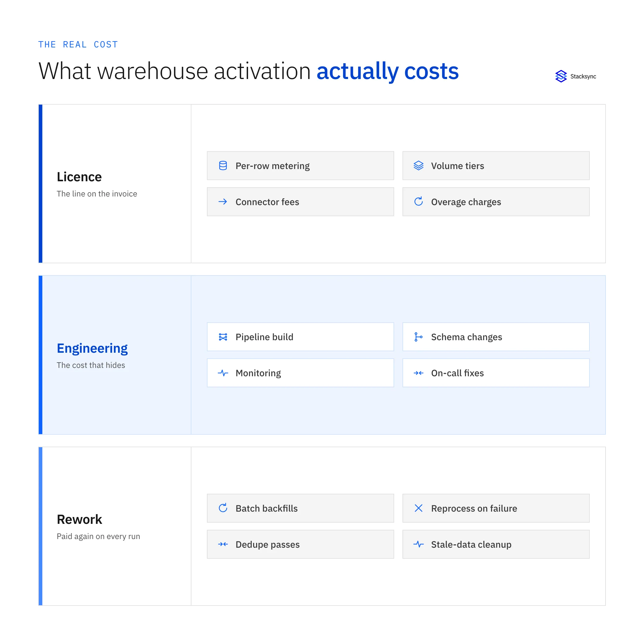This screenshot has height=644, width=644.
Task: Click the database icon beside Per-row metering
Action: 223,166
